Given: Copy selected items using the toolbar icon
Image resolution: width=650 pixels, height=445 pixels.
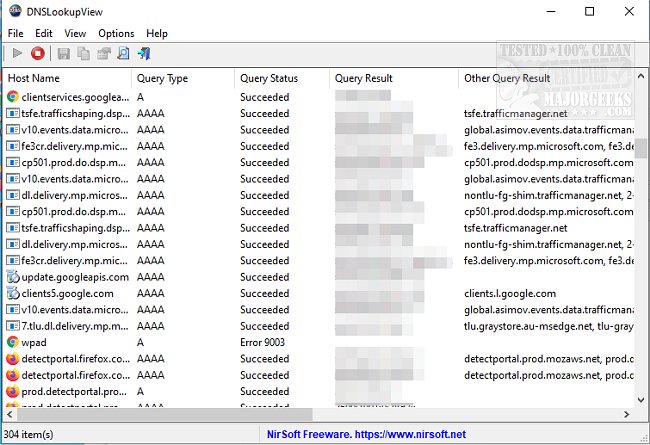Looking at the screenshot, I should [83, 53].
